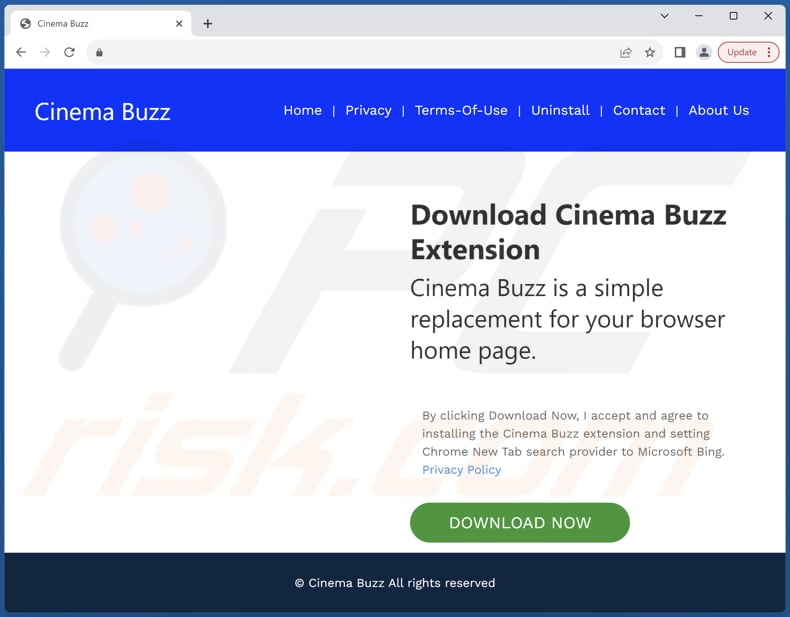Click the share page icon
Screen dimensions: 790x617
625,52
